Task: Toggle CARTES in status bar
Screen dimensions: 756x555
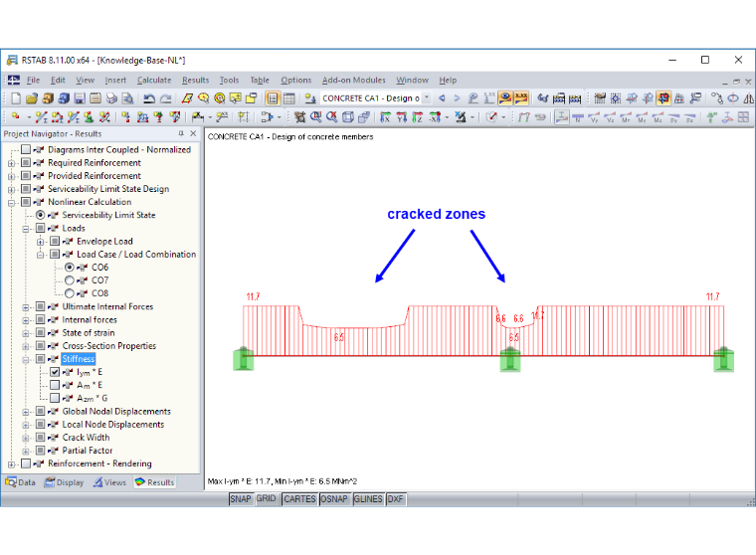Action: click(x=299, y=498)
